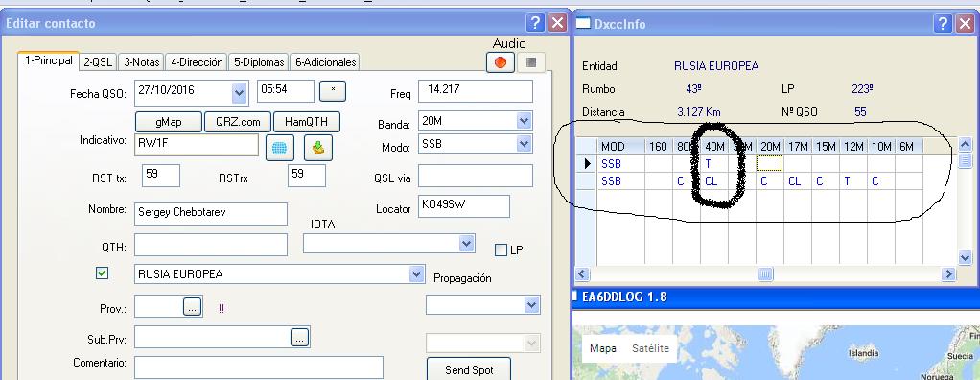Click the 160 column header in DxccInfo

click(x=658, y=146)
